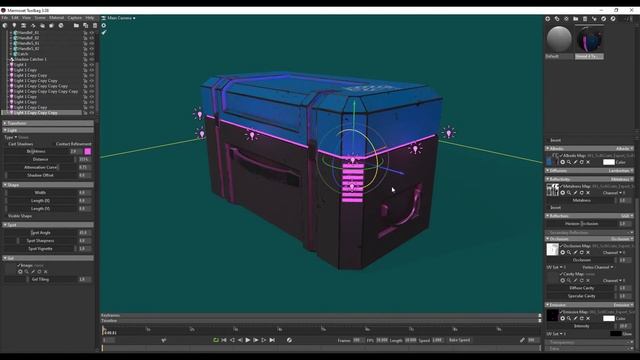Collapse the Gel section
640x360 pixels.
point(48,258)
